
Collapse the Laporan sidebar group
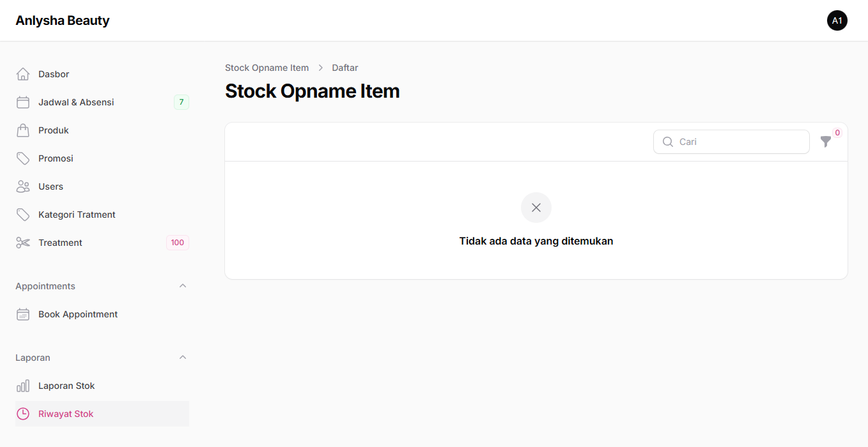click(x=183, y=358)
